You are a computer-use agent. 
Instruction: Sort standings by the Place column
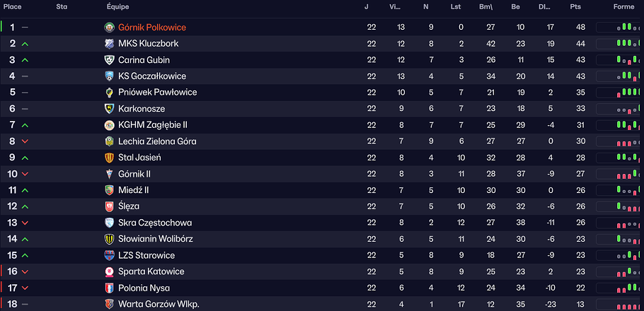tap(13, 7)
